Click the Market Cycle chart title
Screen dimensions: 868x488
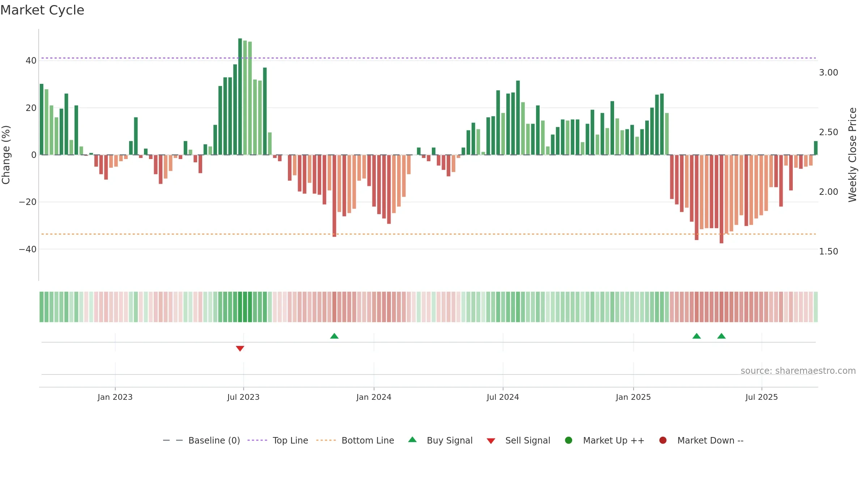pos(42,10)
